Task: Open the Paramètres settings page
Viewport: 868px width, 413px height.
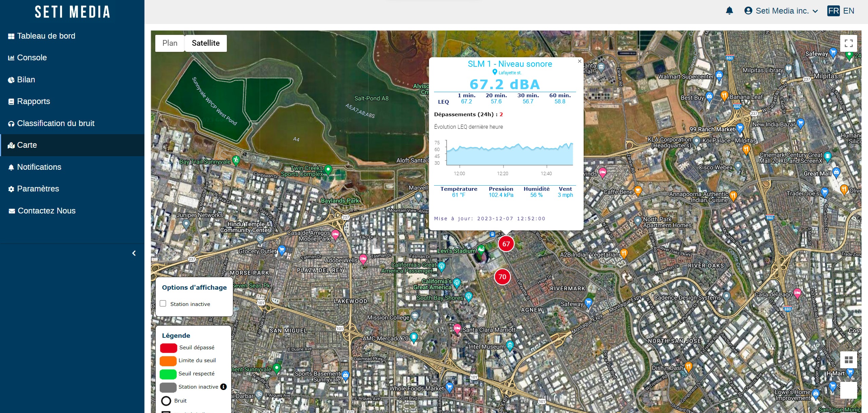Action: coord(72,189)
